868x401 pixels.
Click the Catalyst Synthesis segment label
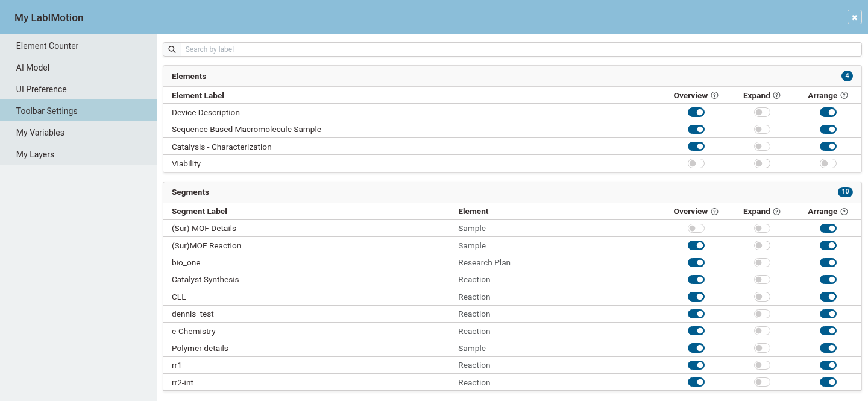205,279
